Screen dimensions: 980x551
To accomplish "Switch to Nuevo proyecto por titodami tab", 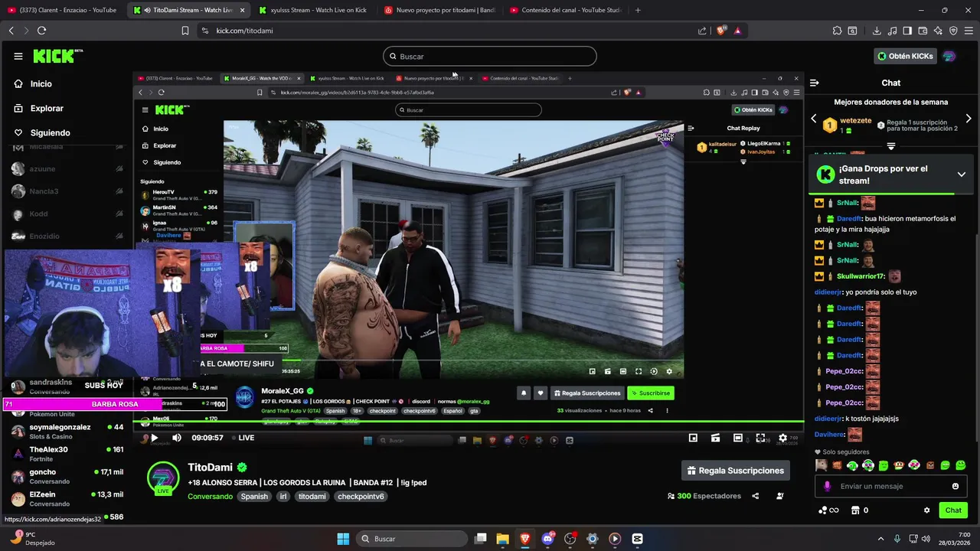I will (440, 10).
